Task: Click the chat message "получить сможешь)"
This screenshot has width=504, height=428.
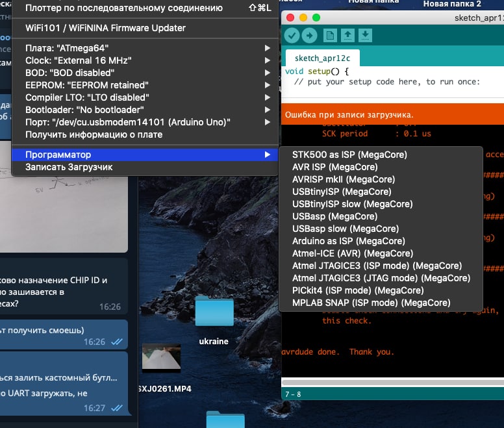Action: (64, 335)
